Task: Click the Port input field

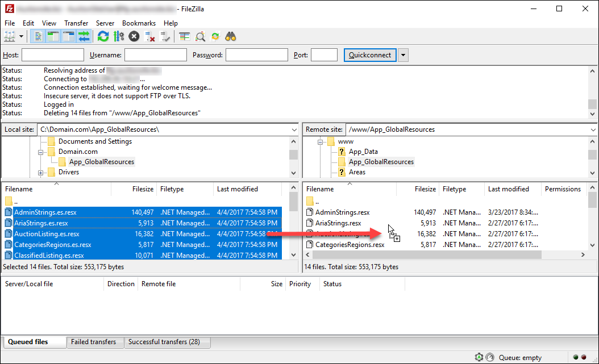Action: (325, 55)
